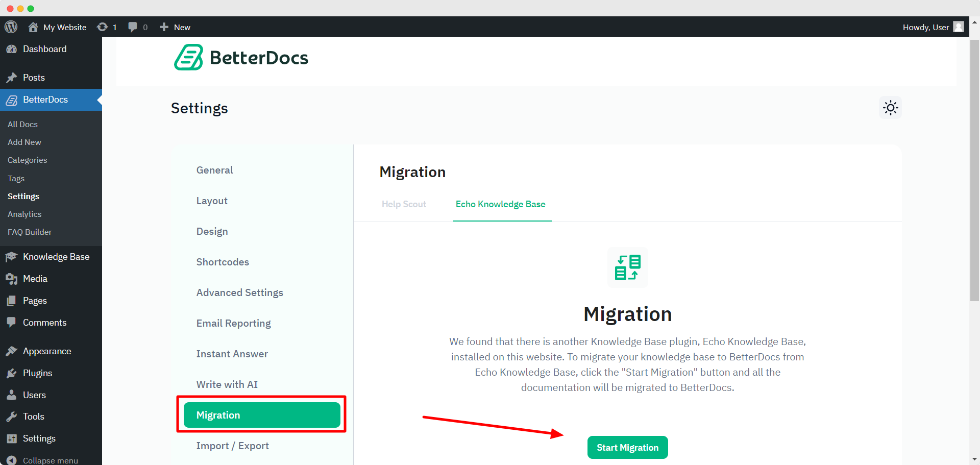Open Tools via its wrench icon
Viewport: 980px width, 465px height.
tap(12, 416)
